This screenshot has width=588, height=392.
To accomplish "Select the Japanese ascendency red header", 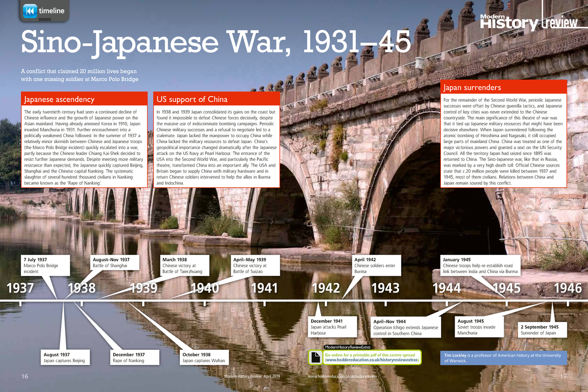I will 58,99.
